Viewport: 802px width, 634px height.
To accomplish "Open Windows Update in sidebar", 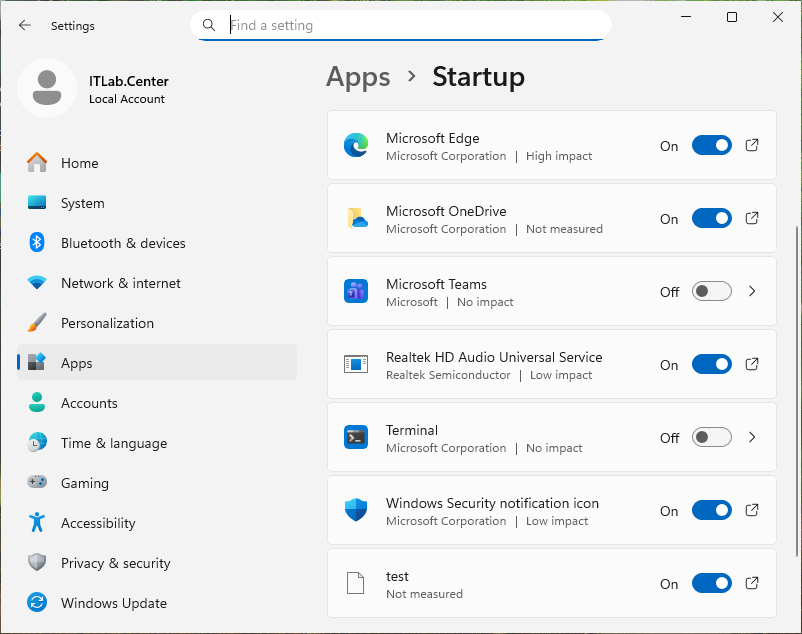I will (x=113, y=603).
